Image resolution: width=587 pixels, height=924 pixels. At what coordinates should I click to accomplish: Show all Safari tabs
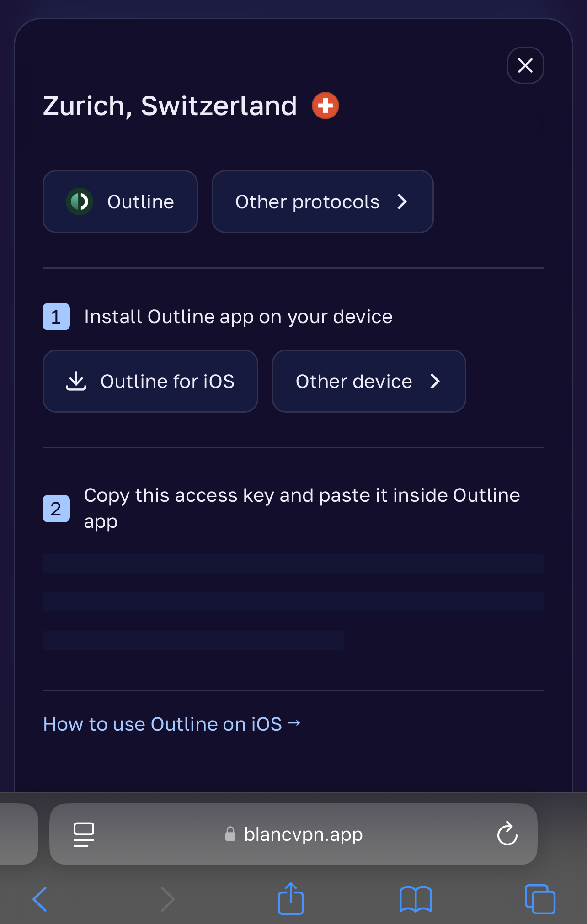540,899
